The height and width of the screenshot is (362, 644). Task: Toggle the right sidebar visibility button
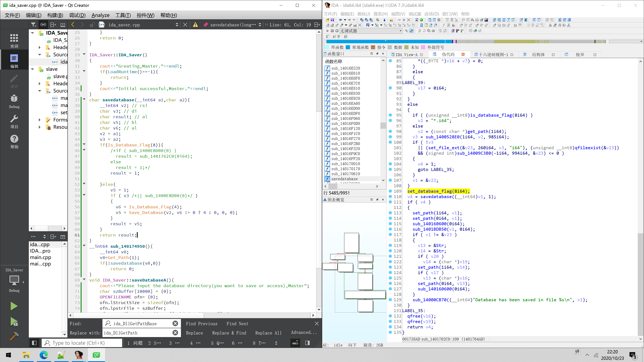pyautogui.click(x=308, y=343)
